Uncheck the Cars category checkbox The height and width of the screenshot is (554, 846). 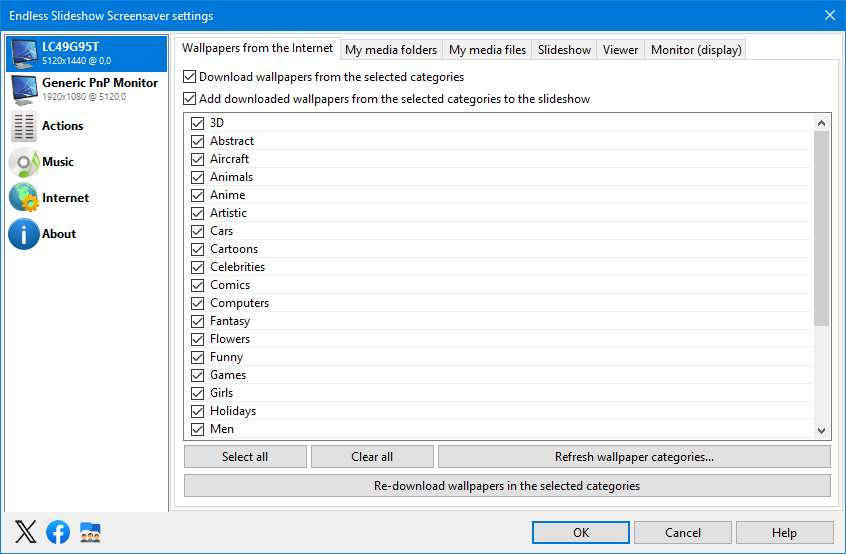pyautogui.click(x=197, y=231)
